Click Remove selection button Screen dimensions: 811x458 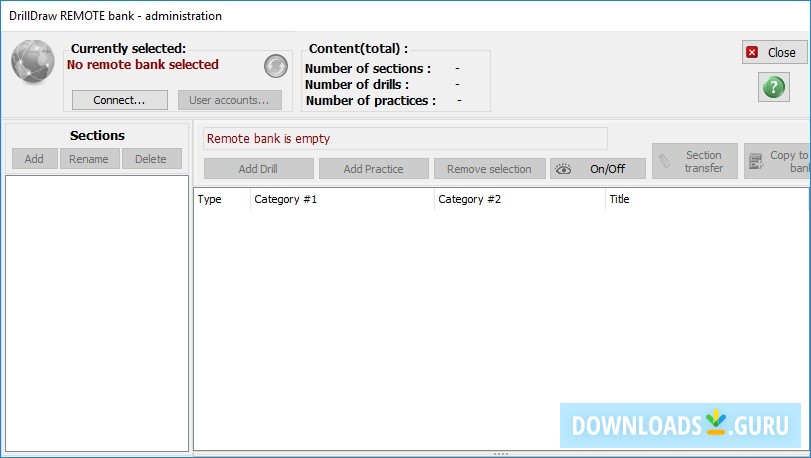(x=489, y=169)
